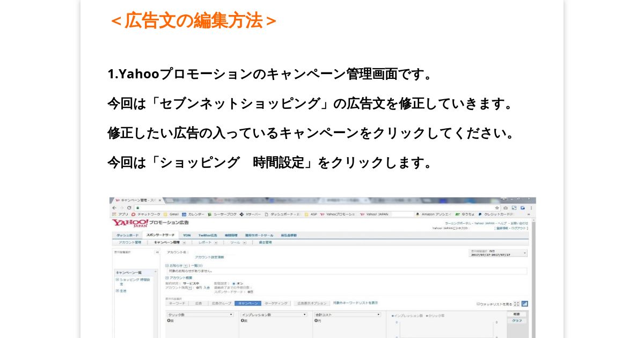Click 対象外キーワードリストを表示 link

tap(355, 303)
